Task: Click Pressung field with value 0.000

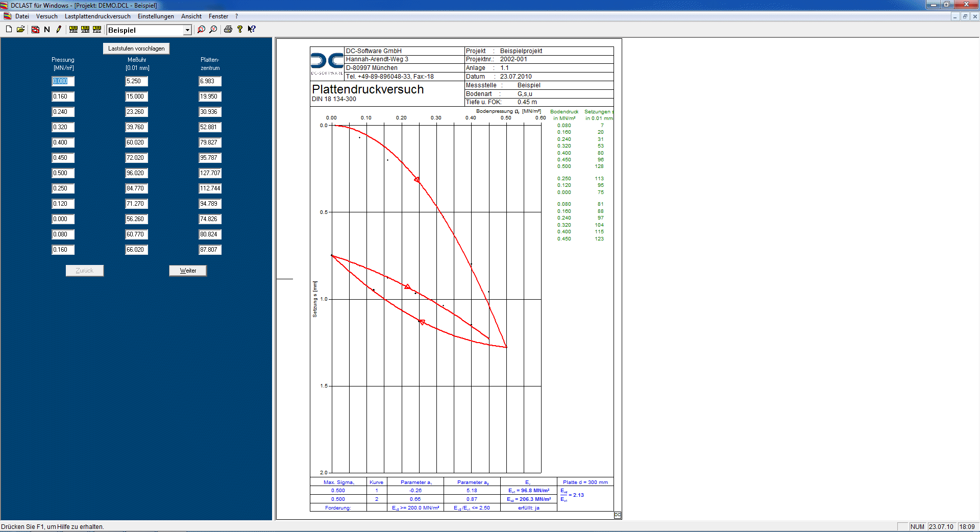Action: [x=63, y=219]
